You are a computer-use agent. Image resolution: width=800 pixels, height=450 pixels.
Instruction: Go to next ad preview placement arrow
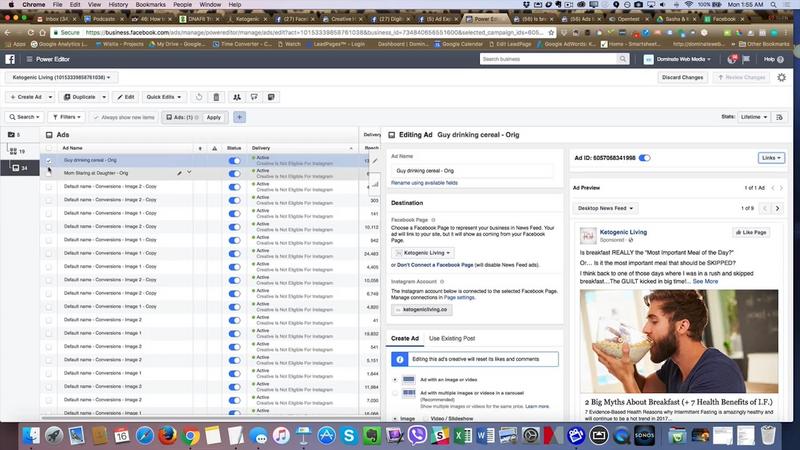[778, 208]
